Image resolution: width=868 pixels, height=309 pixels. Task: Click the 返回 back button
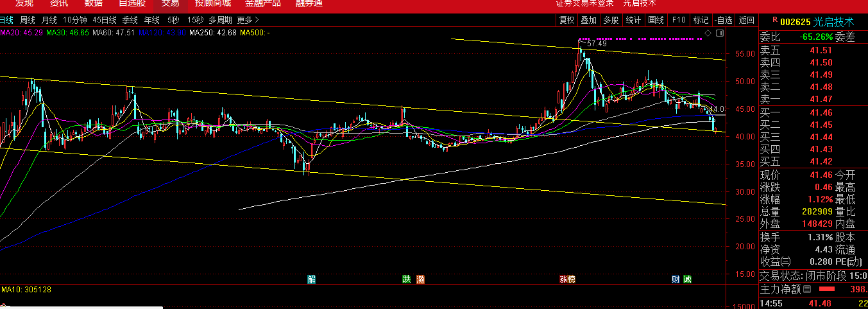746,21
